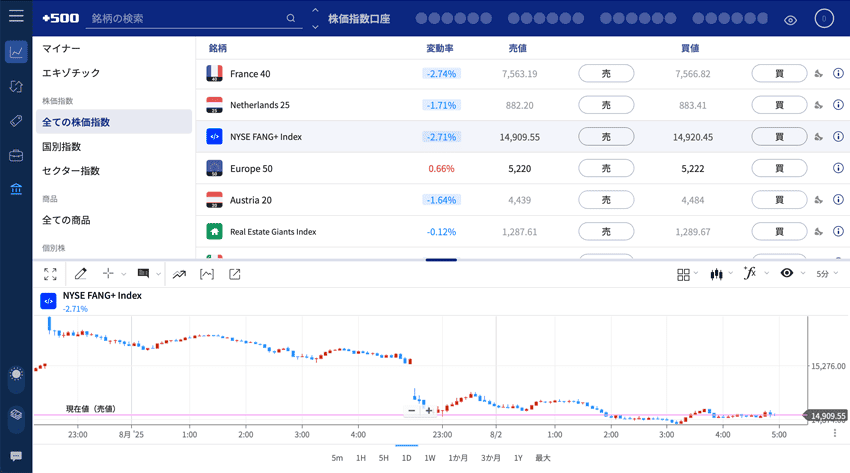Zoom out chart with minus button
Image resolution: width=850 pixels, height=473 pixels.
click(x=411, y=411)
